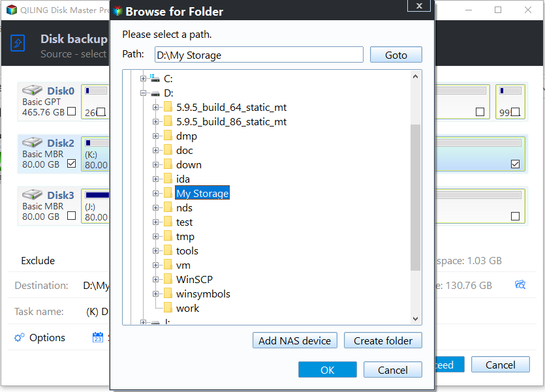This screenshot has height=392, width=545.
Task: Select the C: drive icon in tree
Action: tap(155, 78)
